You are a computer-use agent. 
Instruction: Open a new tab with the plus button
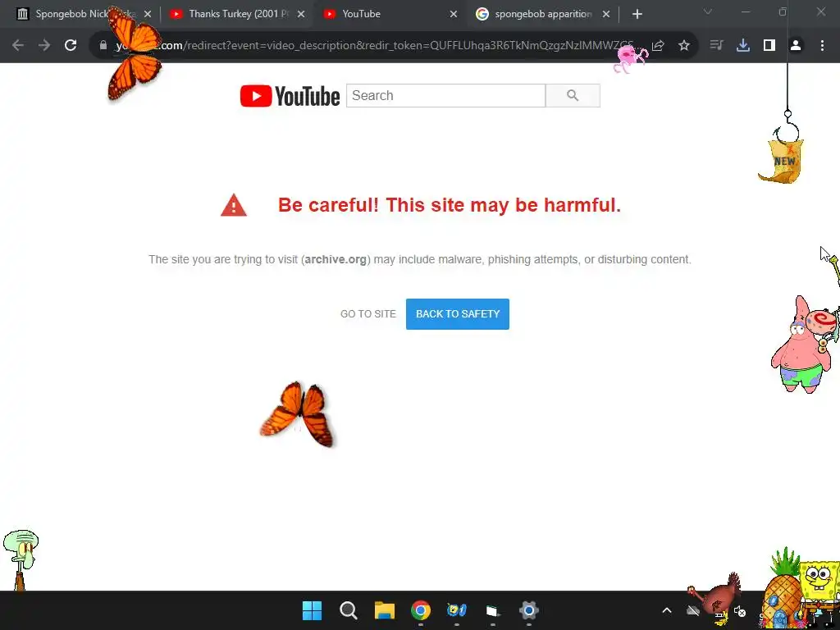[637, 14]
